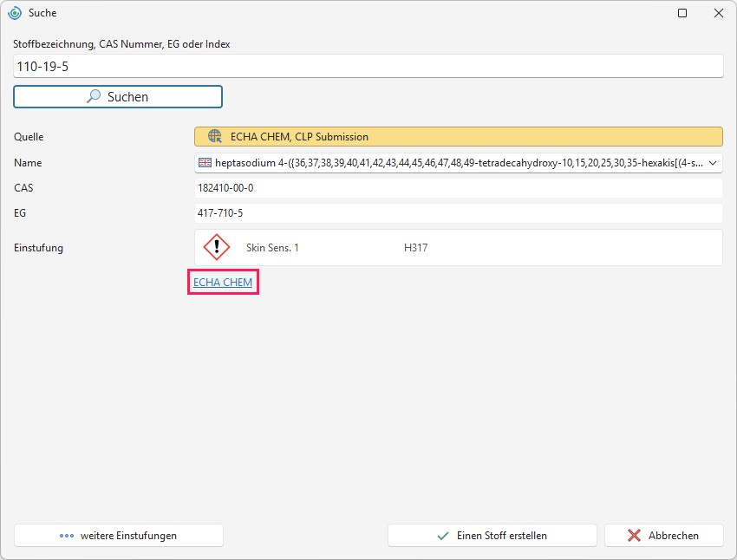The width and height of the screenshot is (737, 560).
Task: Open the ECHA CHEM hyperlink
Action: [x=223, y=283]
